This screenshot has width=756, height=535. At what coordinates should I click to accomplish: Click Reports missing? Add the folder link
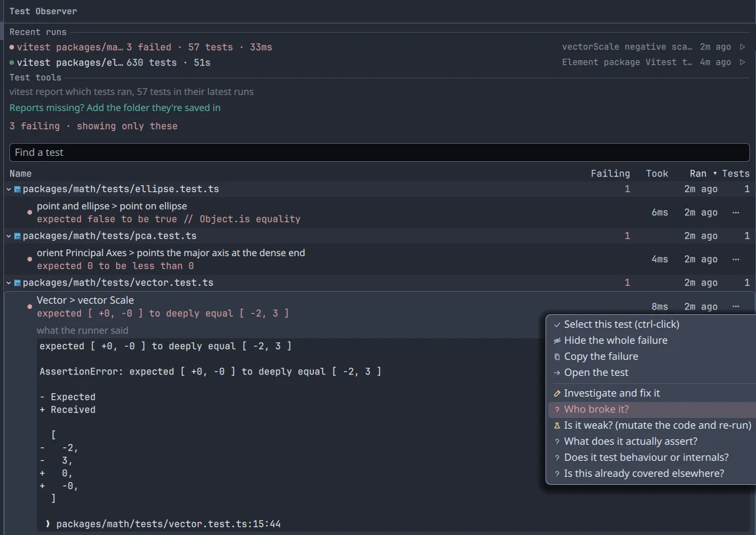[x=115, y=108]
